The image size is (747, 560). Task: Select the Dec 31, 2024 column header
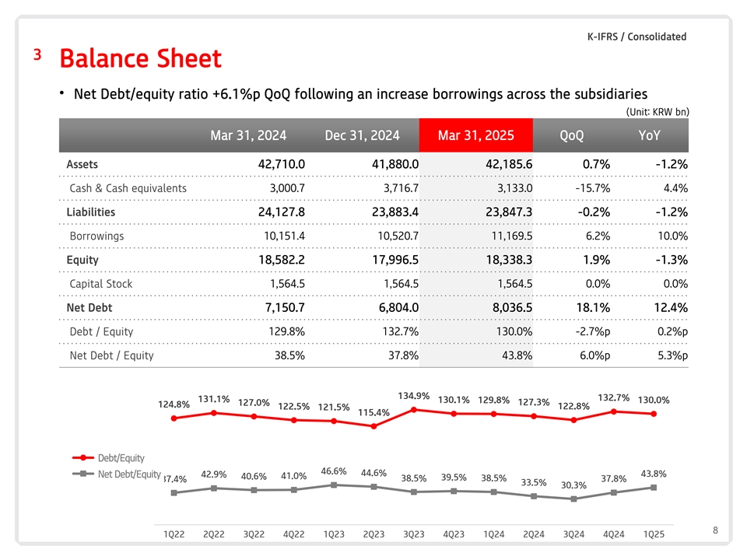click(362, 135)
